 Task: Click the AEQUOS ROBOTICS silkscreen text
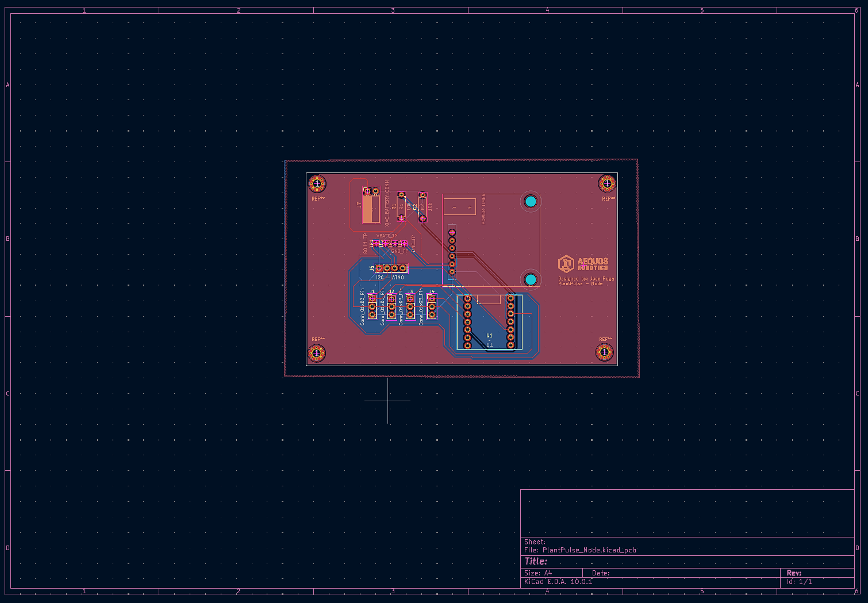(593, 264)
